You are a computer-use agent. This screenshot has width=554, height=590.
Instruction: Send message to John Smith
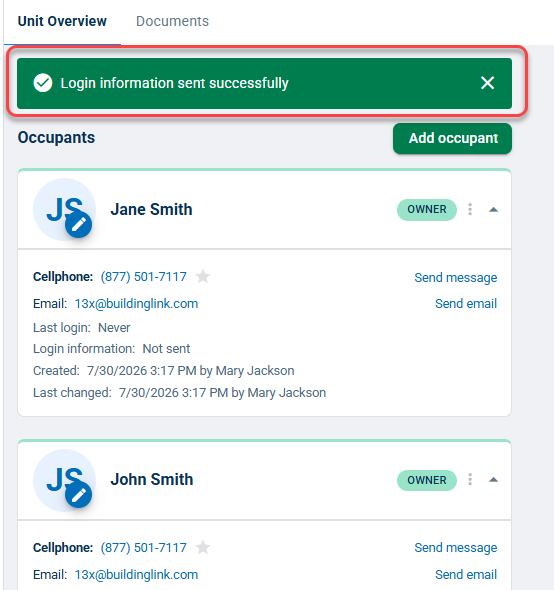tap(455, 547)
